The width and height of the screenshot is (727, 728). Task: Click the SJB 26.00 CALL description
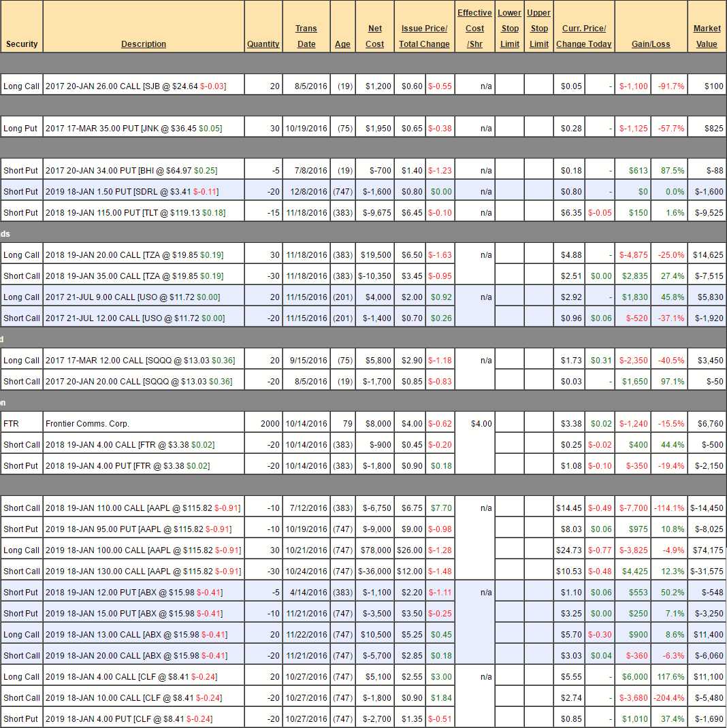135,86
